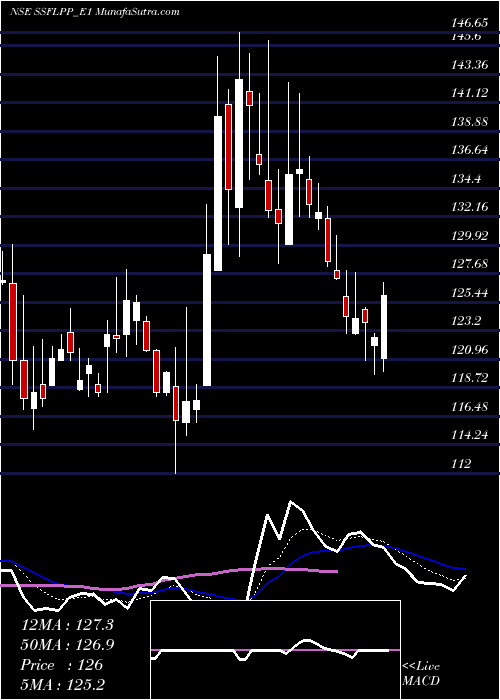Click the <<Live MACD label
The width and height of the screenshot is (500, 700).
421,674
